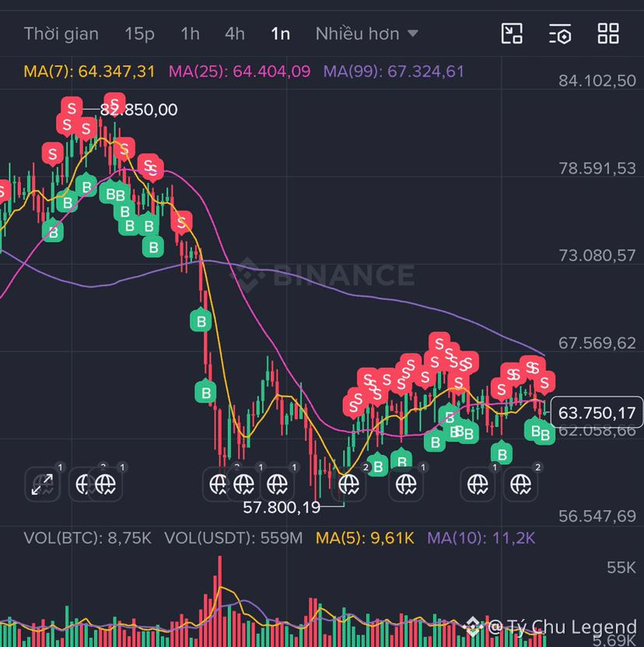Image resolution: width=644 pixels, height=647 pixels.
Task: Tap the VOL(USDT): 559M label
Action: [233, 537]
